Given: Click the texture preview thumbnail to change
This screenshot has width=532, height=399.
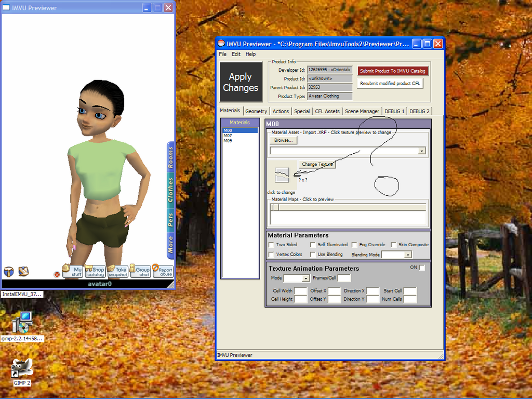Looking at the screenshot, I should tap(282, 175).
